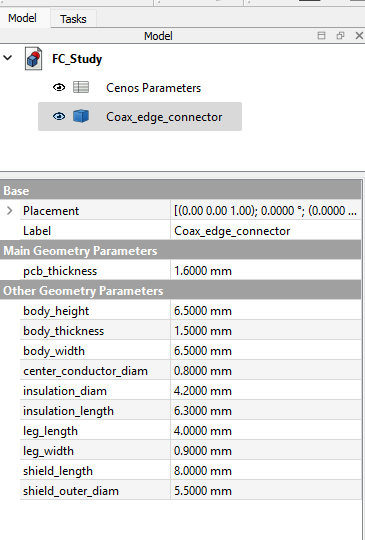Viewport: 365px width, 540px height.
Task: Click the Cenos Parameters spreadsheet icon
Action: click(x=81, y=87)
